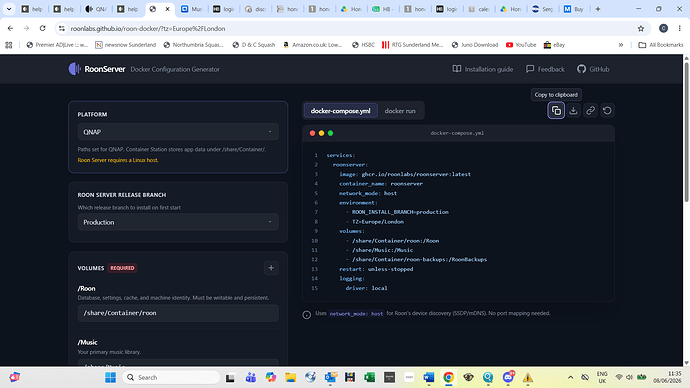Click the RoonServer logo
Viewport: 690px width, 388px height.
click(97, 69)
